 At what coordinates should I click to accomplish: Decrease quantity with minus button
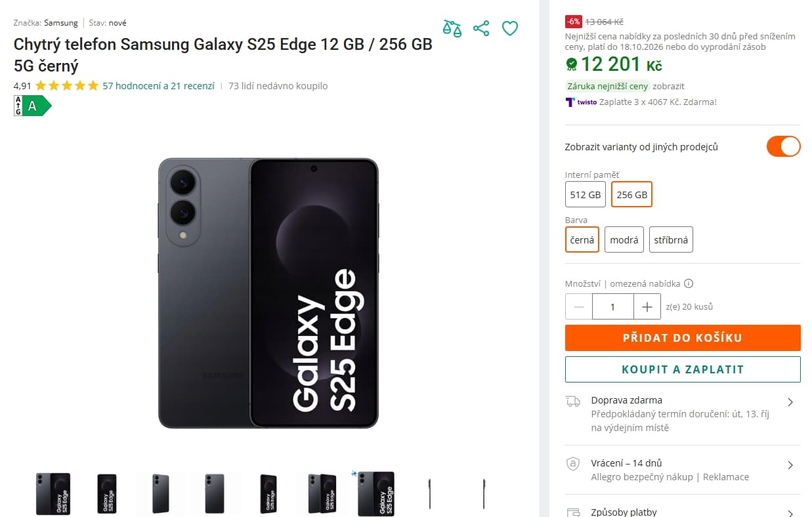579,306
